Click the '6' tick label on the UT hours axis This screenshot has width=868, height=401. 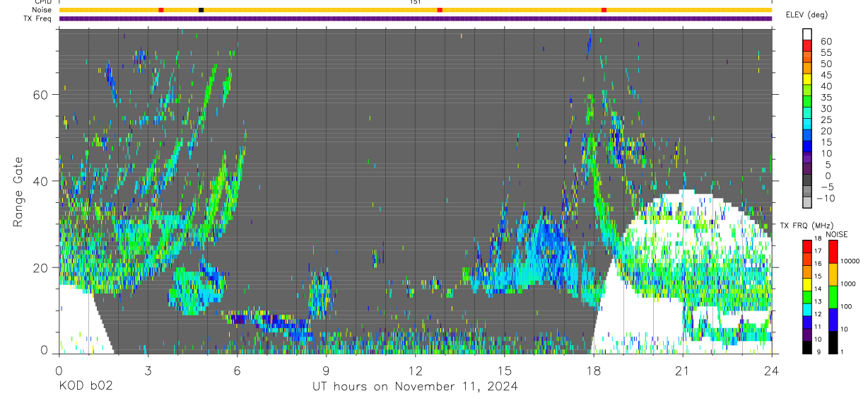pos(237,370)
